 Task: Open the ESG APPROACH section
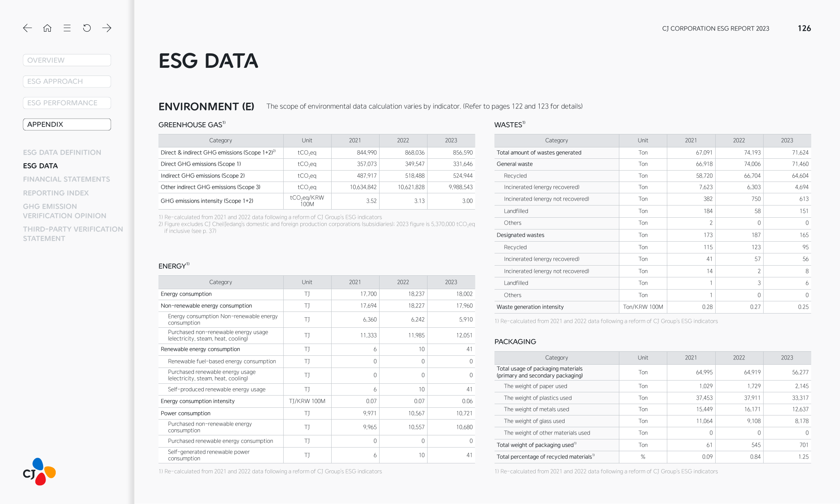click(67, 81)
